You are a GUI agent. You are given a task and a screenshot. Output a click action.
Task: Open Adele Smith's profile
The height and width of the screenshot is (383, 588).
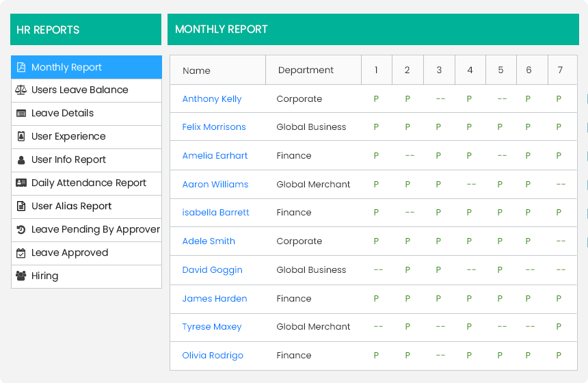209,241
